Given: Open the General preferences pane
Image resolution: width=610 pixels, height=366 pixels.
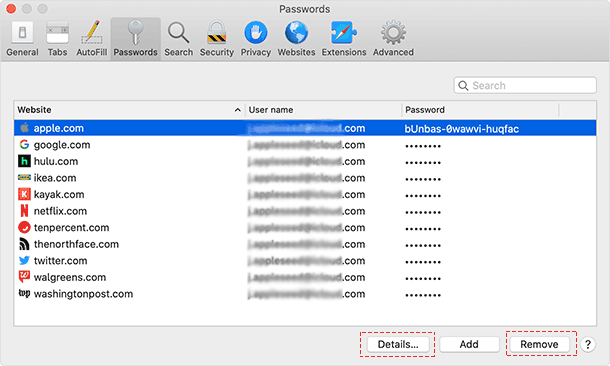Looking at the screenshot, I should [22, 39].
